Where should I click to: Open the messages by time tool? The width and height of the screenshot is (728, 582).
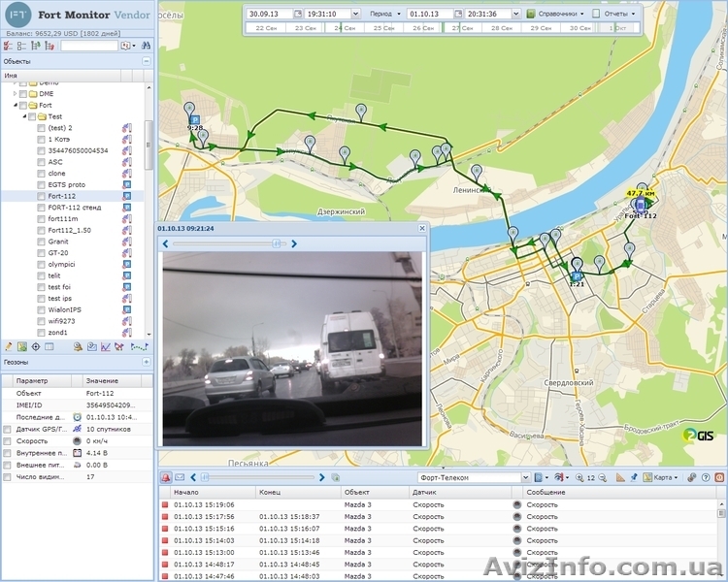[92, 346]
